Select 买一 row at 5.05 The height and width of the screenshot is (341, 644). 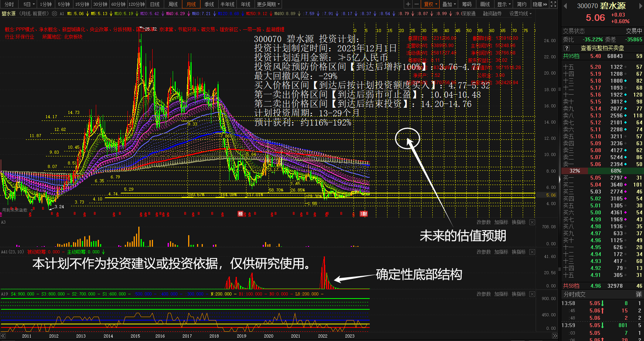coord(602,178)
